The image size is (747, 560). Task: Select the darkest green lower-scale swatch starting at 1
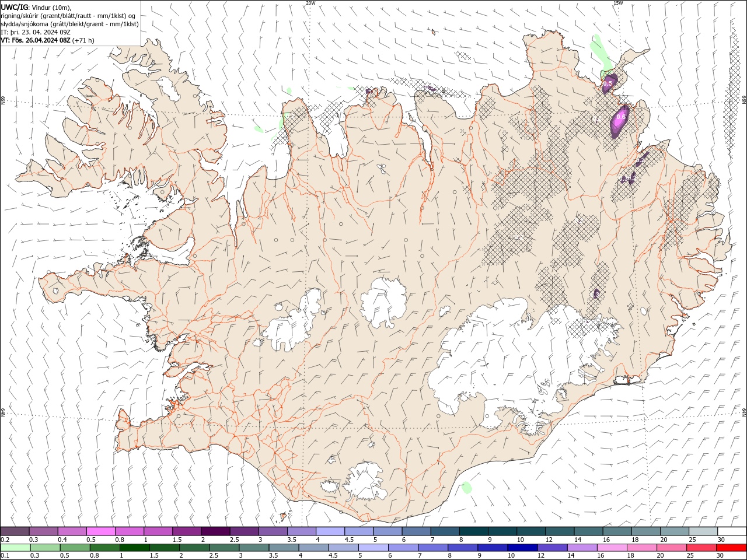pyautogui.click(x=134, y=548)
